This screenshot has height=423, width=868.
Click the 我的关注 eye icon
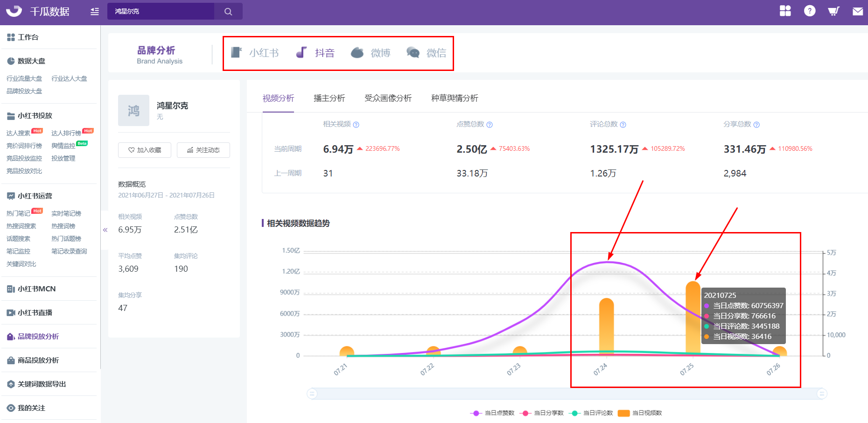pos(11,408)
